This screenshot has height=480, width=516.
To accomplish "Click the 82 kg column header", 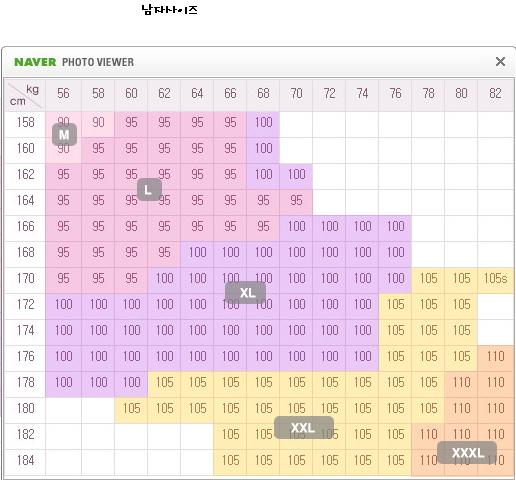I will click(495, 95).
